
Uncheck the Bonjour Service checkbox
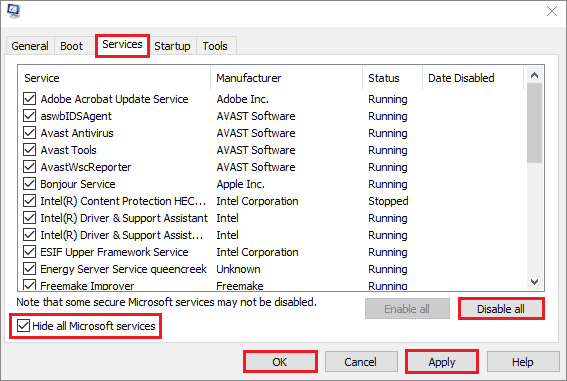tap(29, 184)
